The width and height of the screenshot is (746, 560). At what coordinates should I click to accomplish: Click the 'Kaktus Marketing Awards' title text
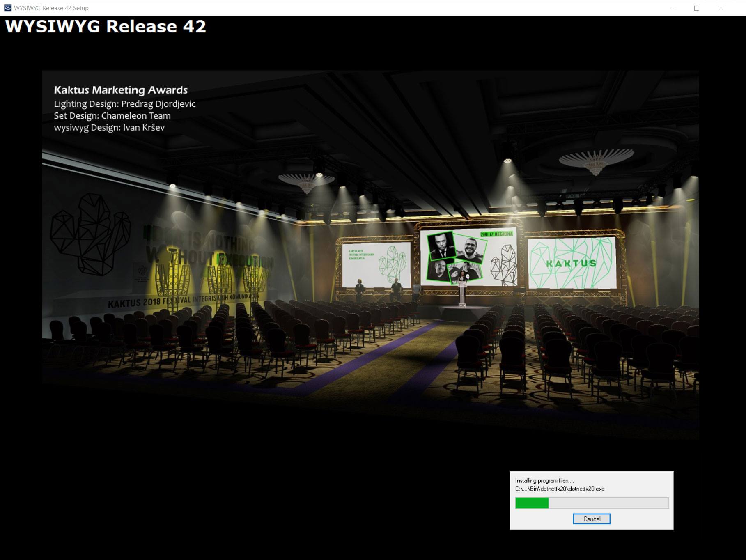pos(121,90)
